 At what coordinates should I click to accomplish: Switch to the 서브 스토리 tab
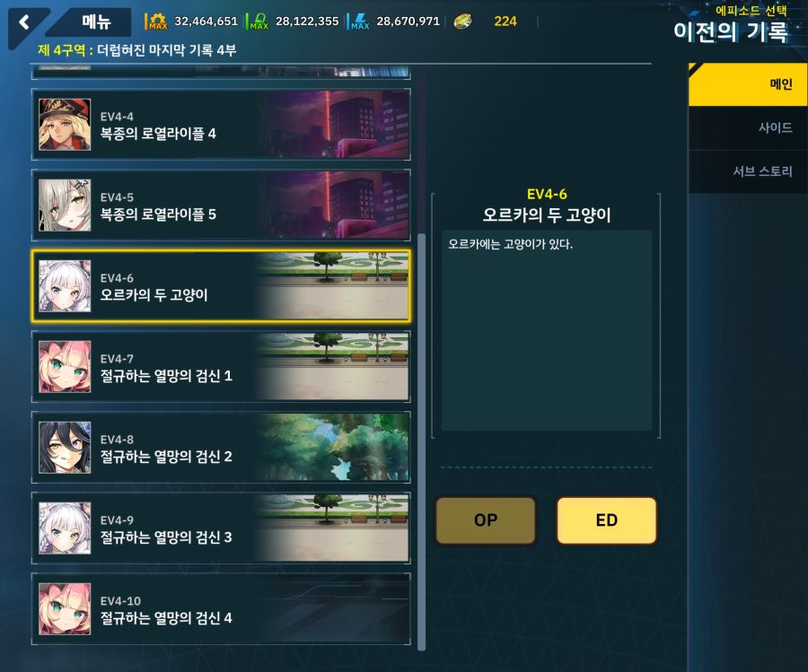click(x=748, y=171)
